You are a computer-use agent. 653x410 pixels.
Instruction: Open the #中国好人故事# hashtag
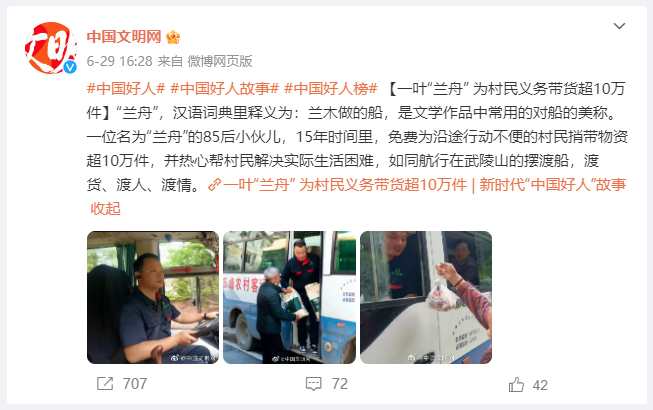point(224,89)
